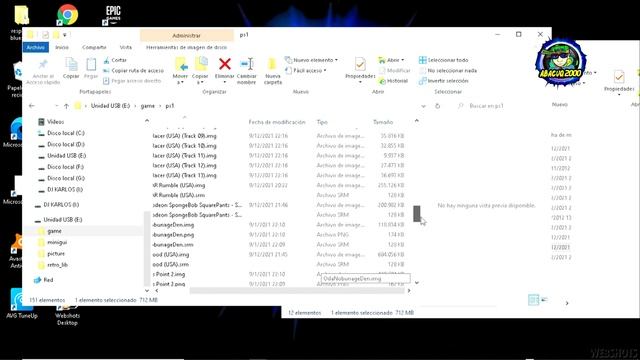The height and width of the screenshot is (360, 640).
Task: Open AVG TuneUp desktop shortcut
Action: [x=22, y=304]
